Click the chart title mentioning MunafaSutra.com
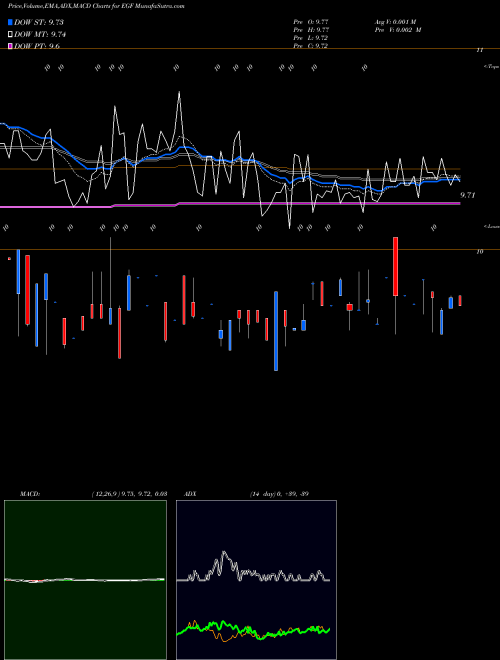Image resolution: width=500 pixels, height=660 pixels. (96, 6)
